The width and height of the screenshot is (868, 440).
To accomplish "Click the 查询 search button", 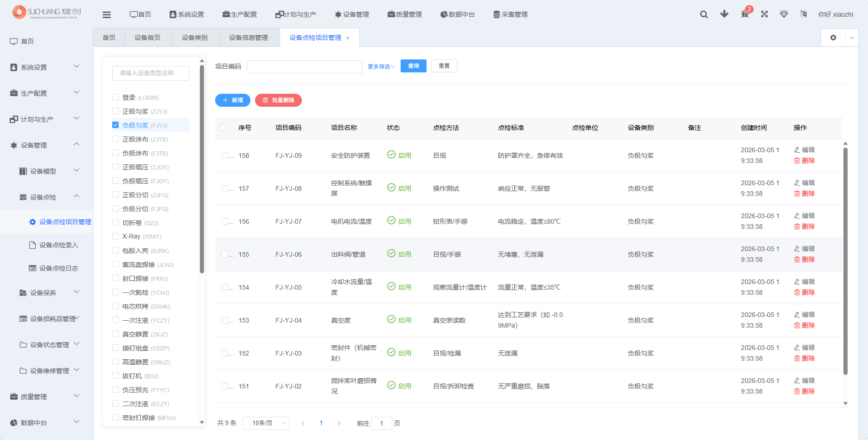I will [414, 66].
